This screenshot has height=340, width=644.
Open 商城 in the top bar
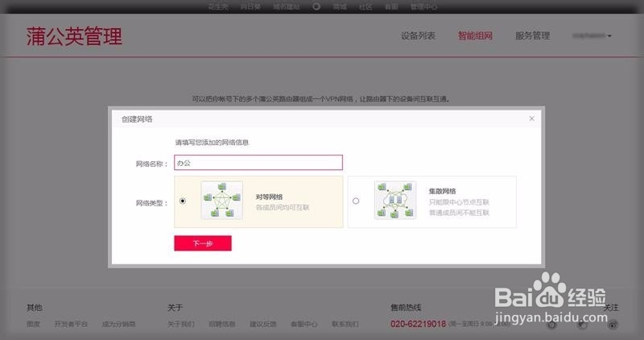[x=340, y=7]
